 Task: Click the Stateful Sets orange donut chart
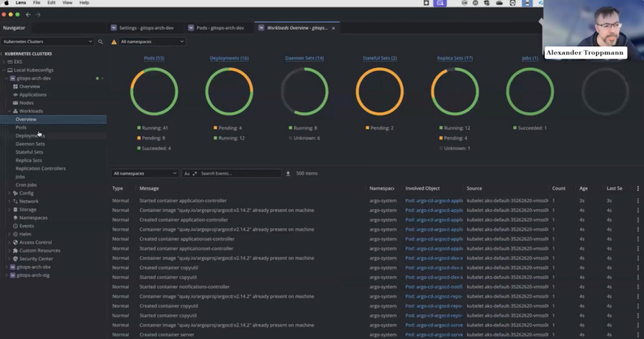(x=379, y=91)
